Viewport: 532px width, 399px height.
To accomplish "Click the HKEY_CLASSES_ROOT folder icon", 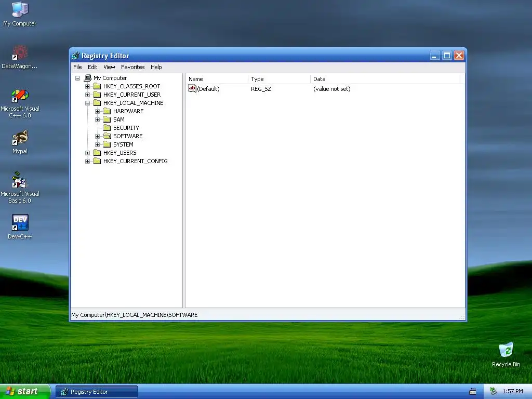I will 97,86.
